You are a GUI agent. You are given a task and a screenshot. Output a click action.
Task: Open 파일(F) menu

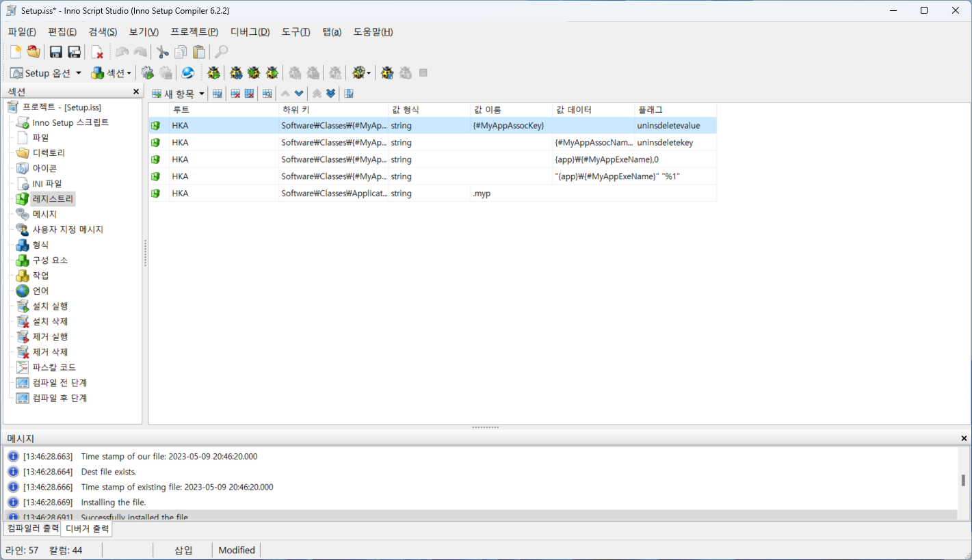(x=22, y=32)
